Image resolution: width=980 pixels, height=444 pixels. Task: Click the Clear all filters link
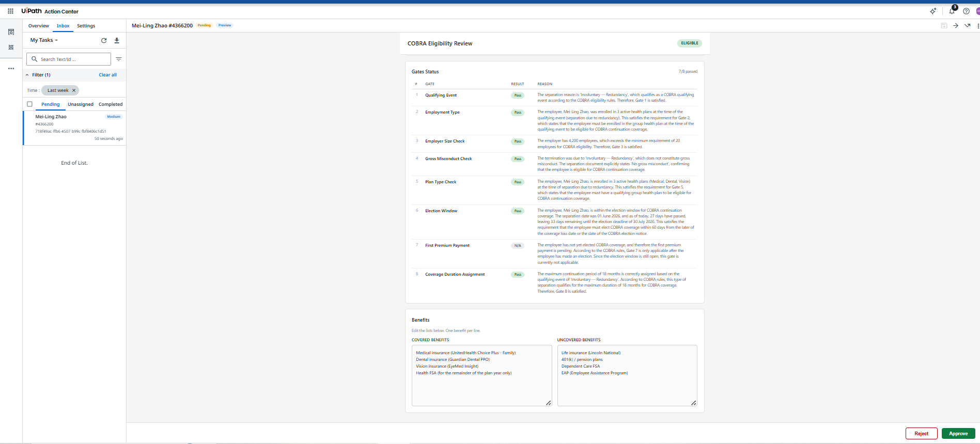point(108,75)
